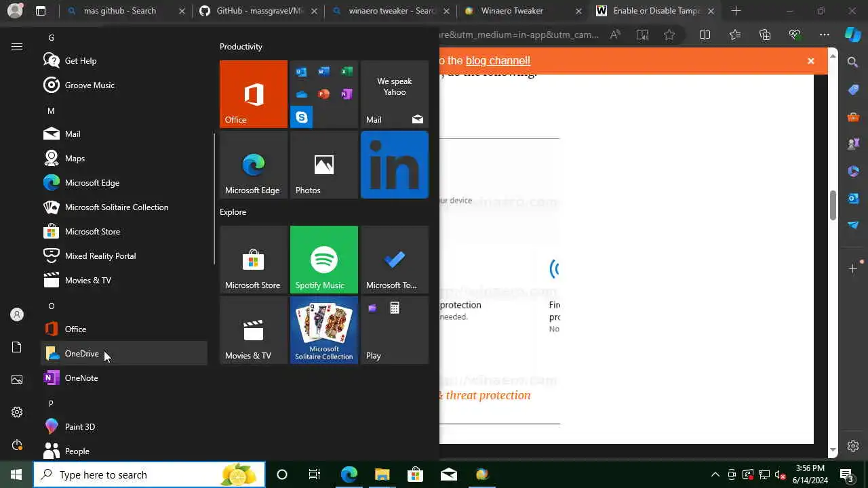Open Pictures from Start sidebar

pos(17,380)
